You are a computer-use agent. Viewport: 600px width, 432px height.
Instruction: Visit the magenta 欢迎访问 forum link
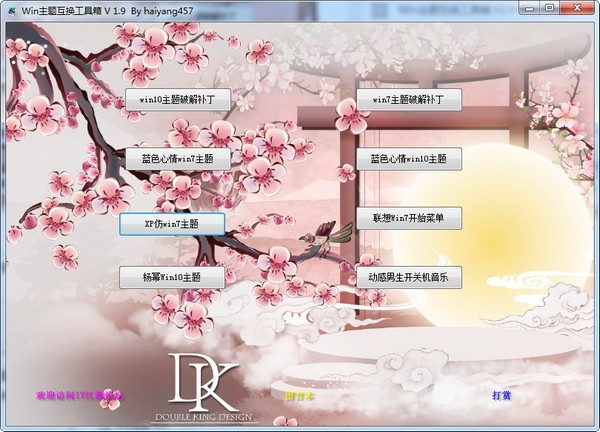point(80,395)
